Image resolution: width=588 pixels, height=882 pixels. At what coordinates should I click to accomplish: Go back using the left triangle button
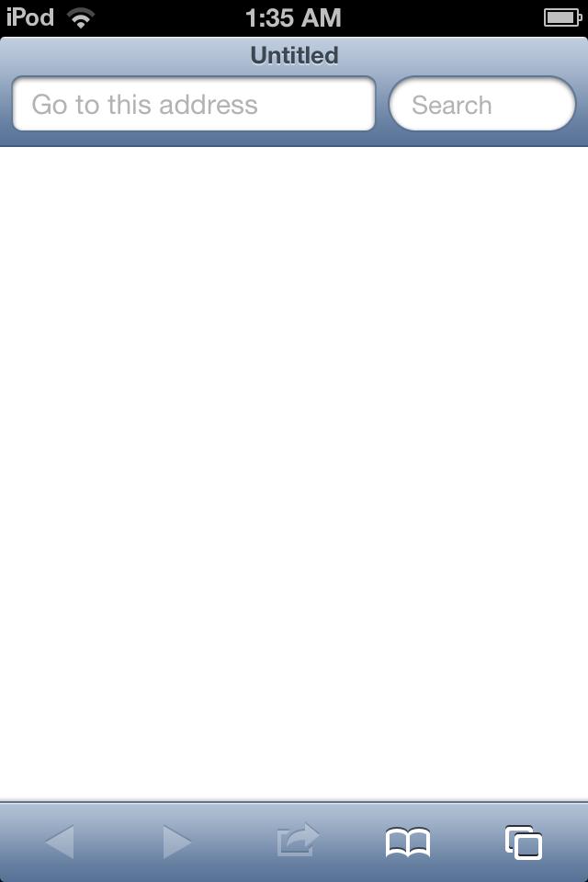(x=60, y=842)
